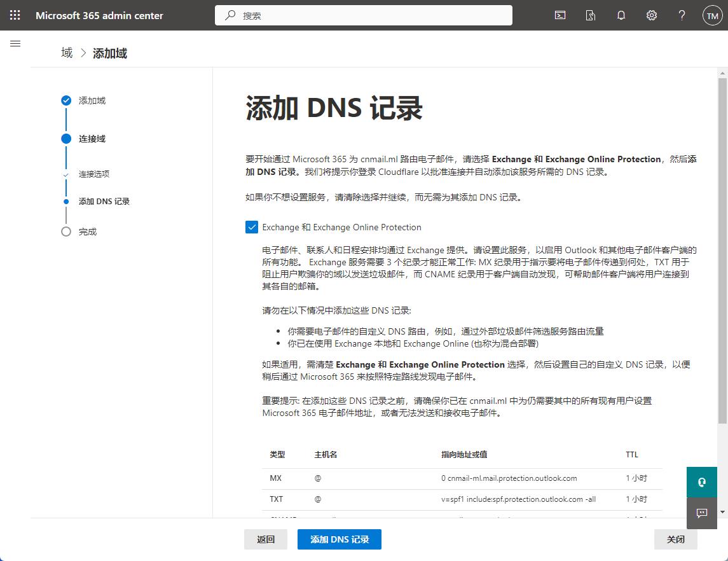Click the blue 添加 DNS 记录 button
Viewport: 728px width, 561px height.
340,539
